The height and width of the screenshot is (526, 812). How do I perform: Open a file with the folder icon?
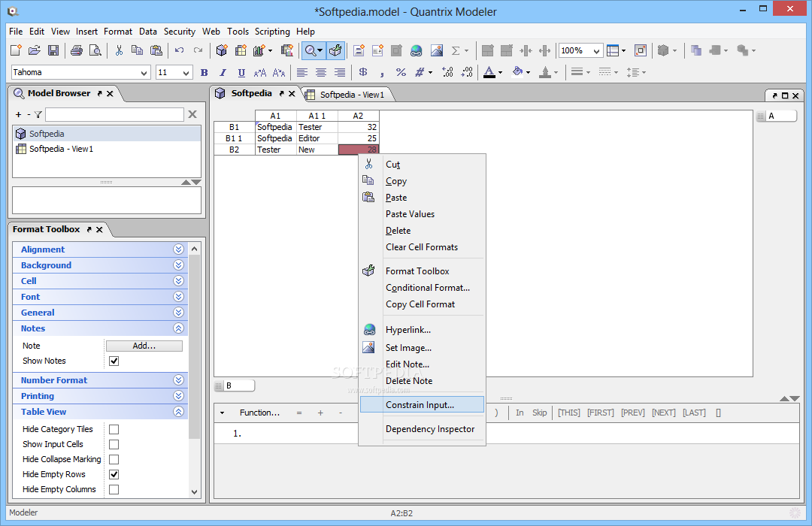point(34,50)
